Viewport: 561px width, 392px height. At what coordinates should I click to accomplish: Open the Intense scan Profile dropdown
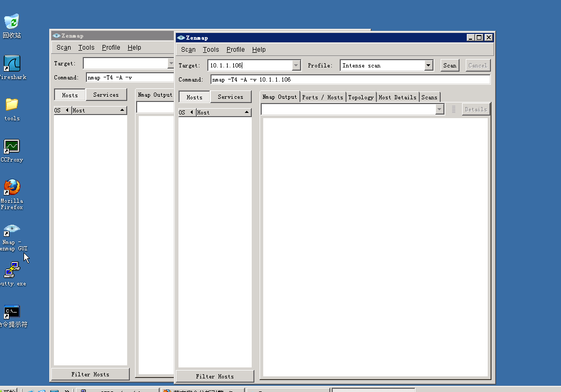click(x=386, y=65)
